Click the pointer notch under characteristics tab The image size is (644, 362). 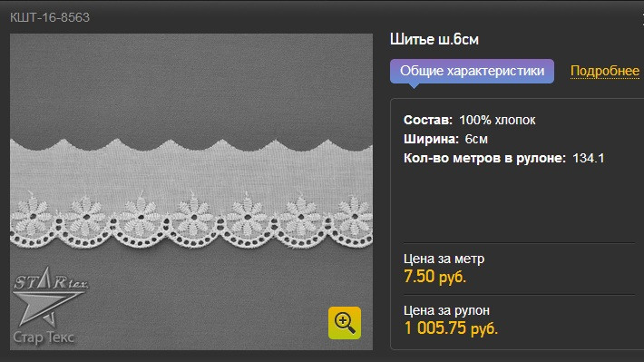[x=414, y=86]
